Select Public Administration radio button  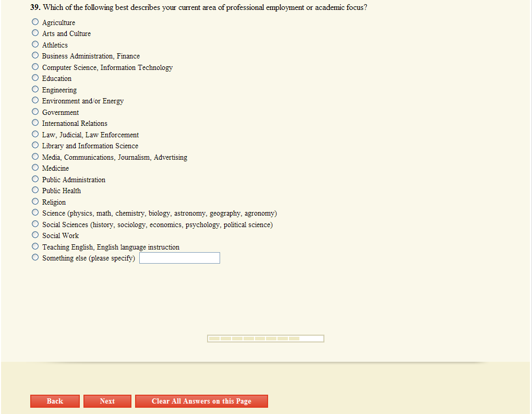point(35,179)
